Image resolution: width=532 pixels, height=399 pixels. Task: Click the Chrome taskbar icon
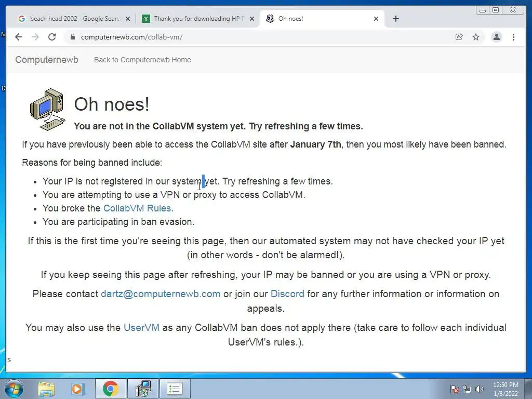coord(110,389)
